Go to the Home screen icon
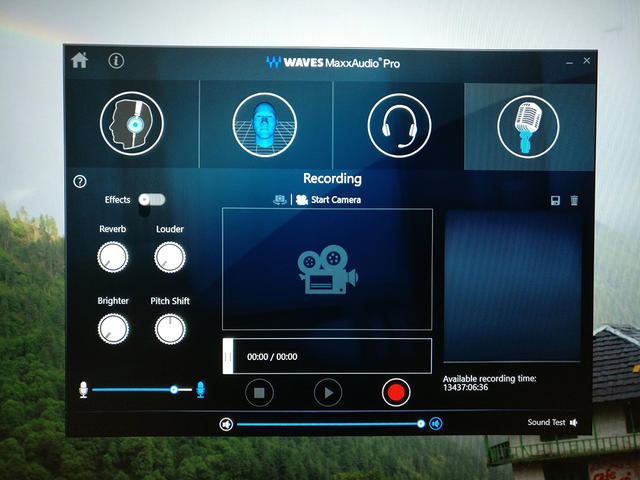Viewport: 640px width, 480px height. point(79,60)
